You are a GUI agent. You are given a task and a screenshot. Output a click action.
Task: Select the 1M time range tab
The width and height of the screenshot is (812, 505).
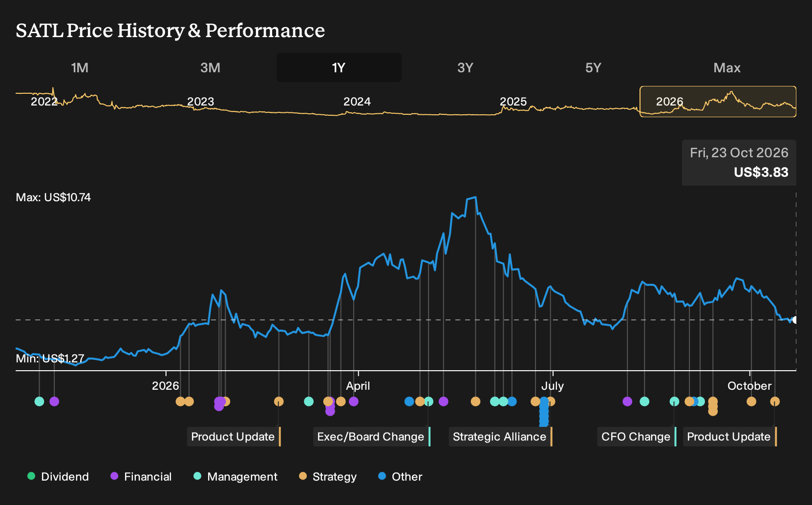pyautogui.click(x=80, y=67)
